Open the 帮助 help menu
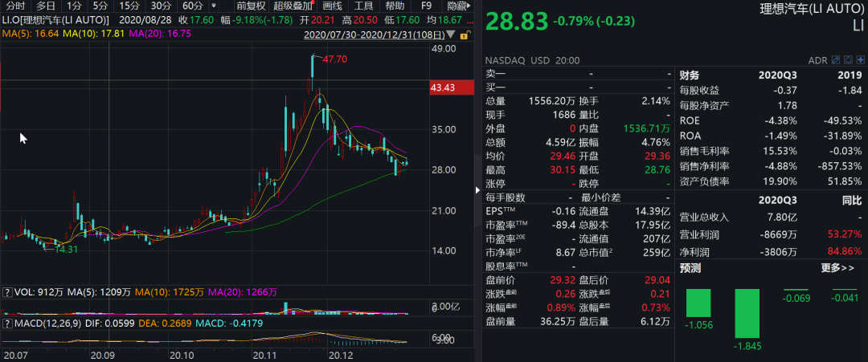 (394, 6)
